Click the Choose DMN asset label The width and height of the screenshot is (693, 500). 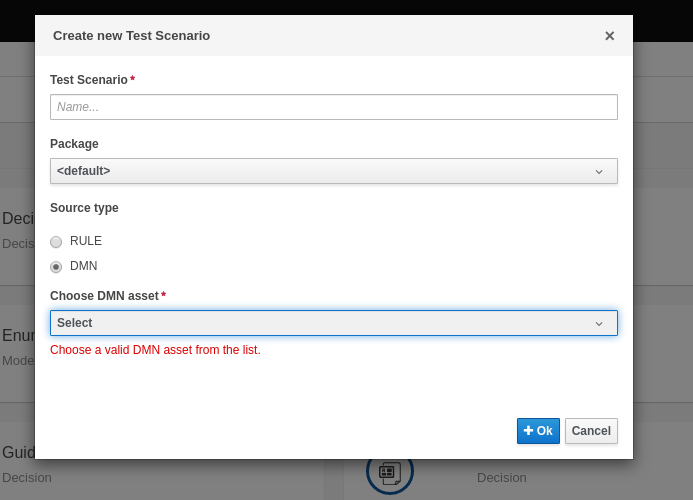[104, 296]
